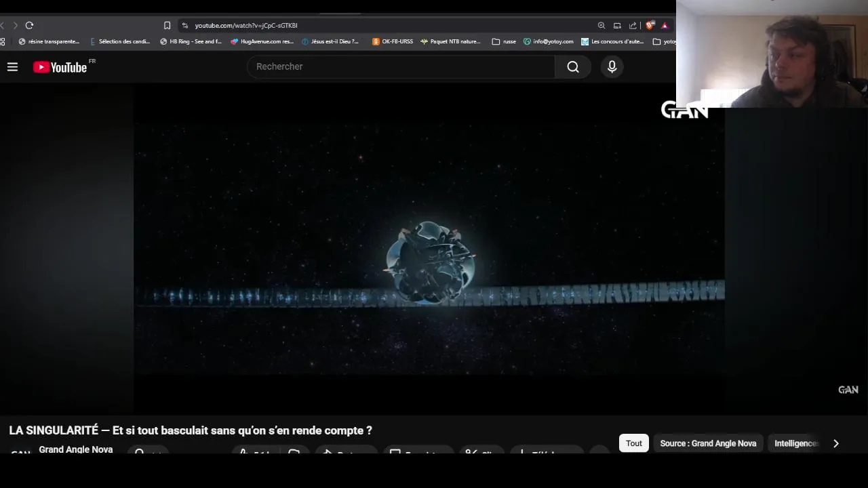Click the youtube.com address bar URL
This screenshot has height=488, width=868.
[245, 26]
